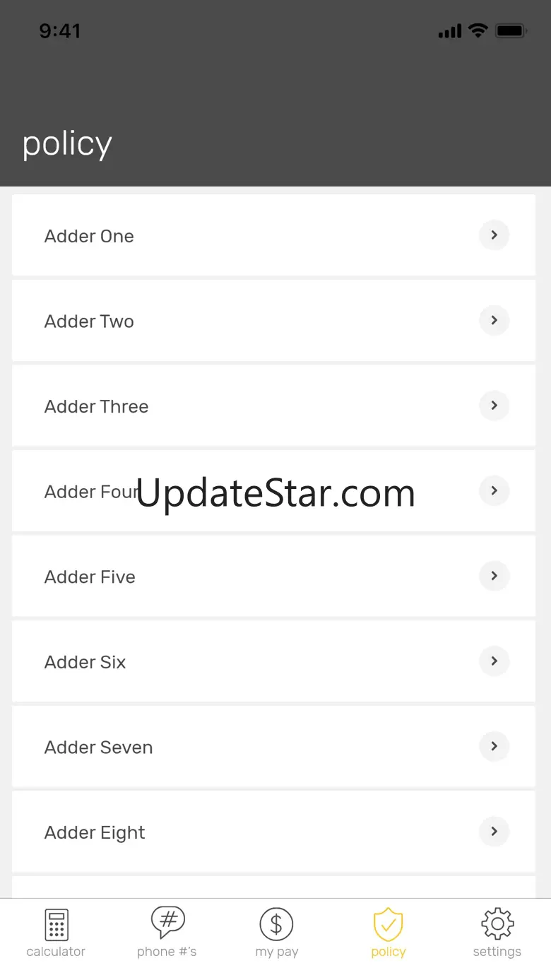Tap the Wi-Fi status icon
551x980 pixels.
click(x=478, y=30)
